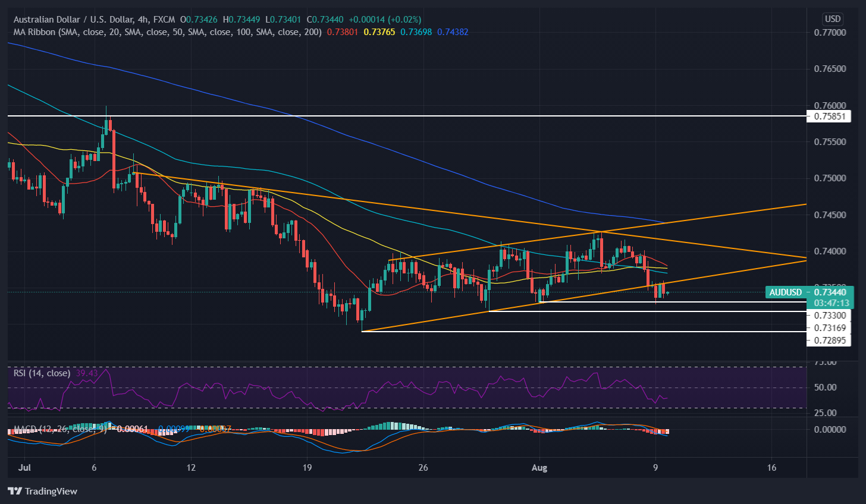Click the 0.76500 price axis label

tap(830, 69)
